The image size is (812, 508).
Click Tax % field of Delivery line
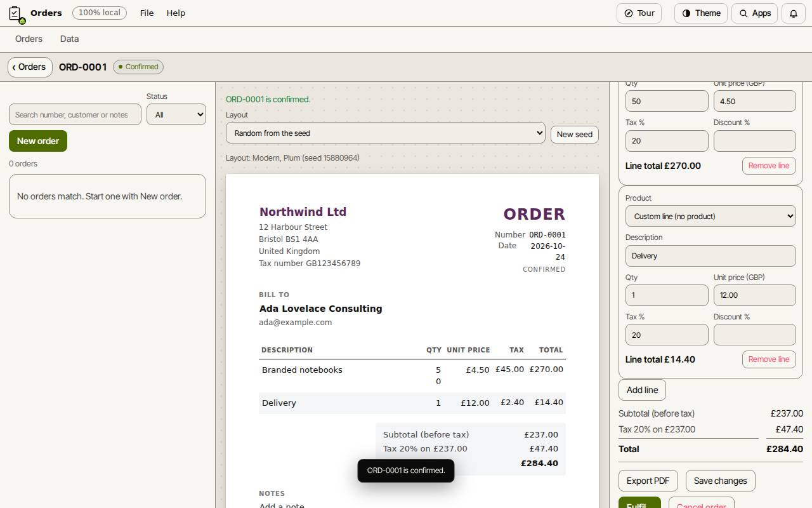(667, 335)
